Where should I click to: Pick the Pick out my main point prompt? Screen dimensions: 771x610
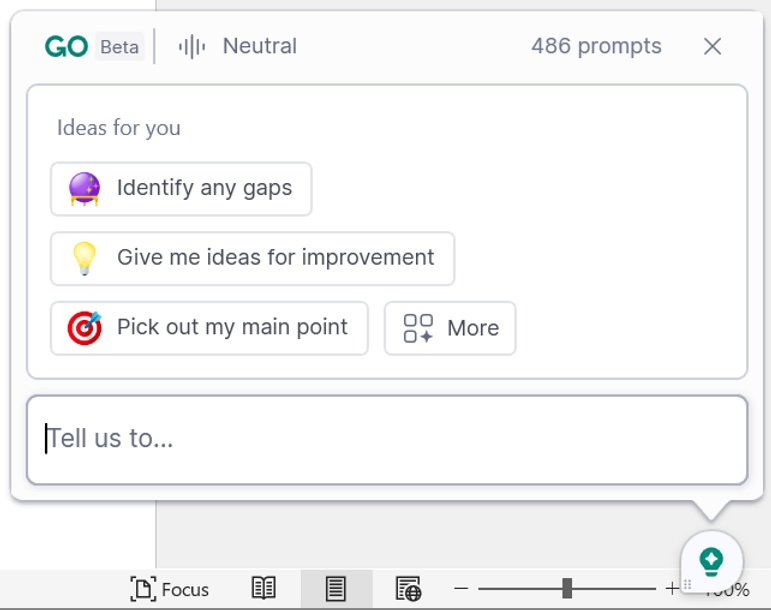point(209,328)
